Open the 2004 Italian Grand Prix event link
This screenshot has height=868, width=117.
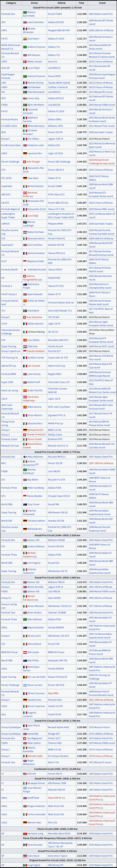100,14
